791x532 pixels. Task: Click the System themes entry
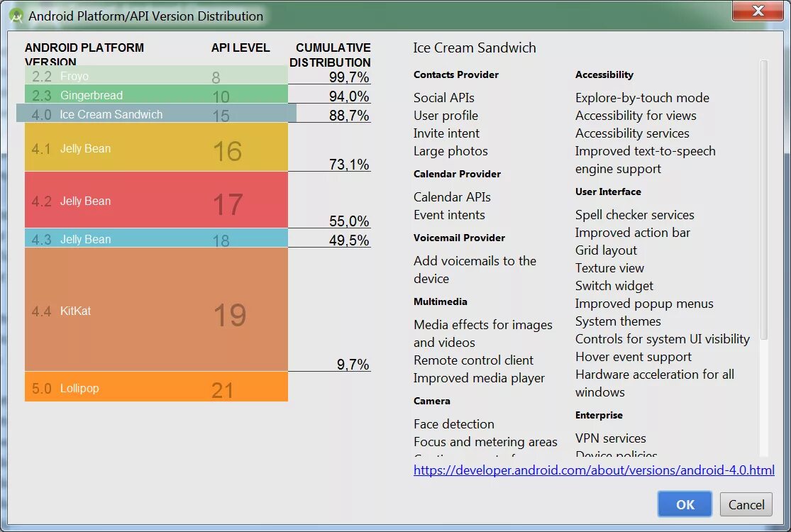tap(618, 321)
